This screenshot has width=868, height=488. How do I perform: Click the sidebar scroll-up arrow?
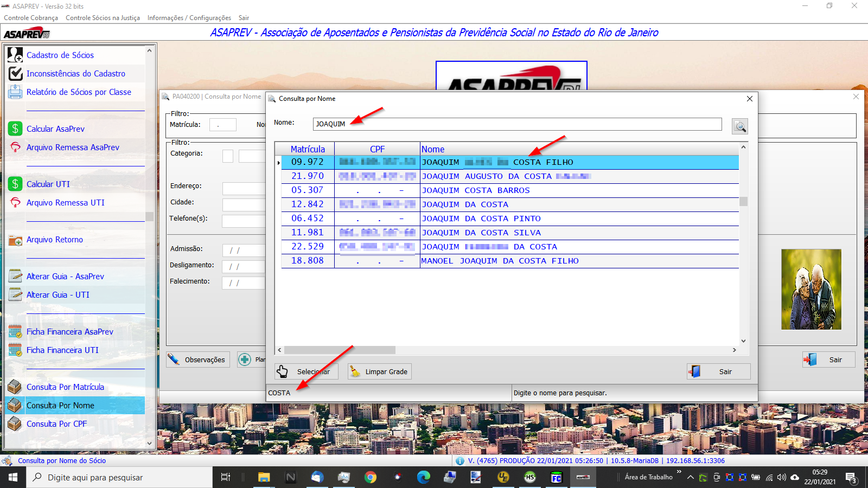(x=150, y=50)
